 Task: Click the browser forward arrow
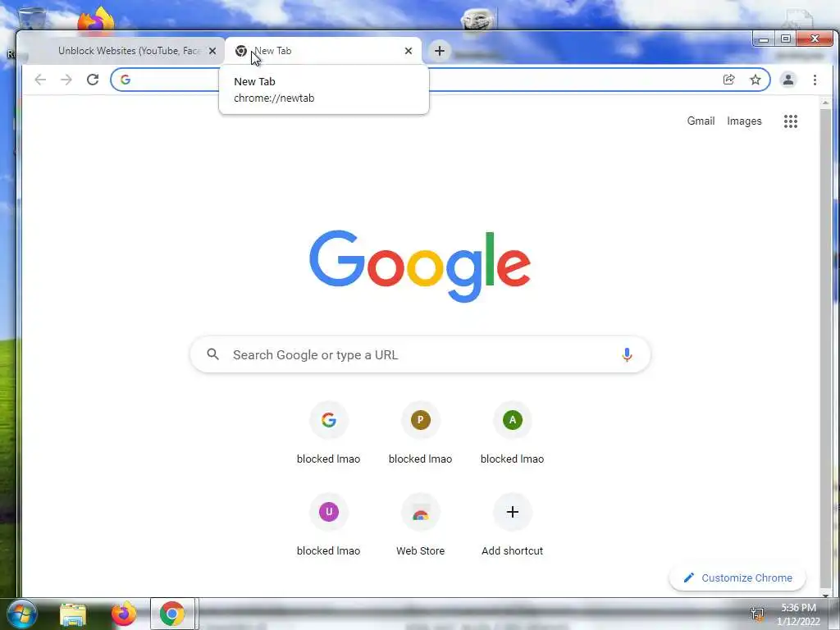click(66, 80)
